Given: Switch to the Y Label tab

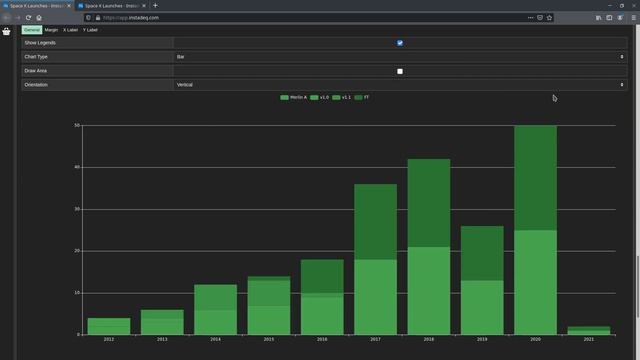Looking at the screenshot, I should coord(90,30).
